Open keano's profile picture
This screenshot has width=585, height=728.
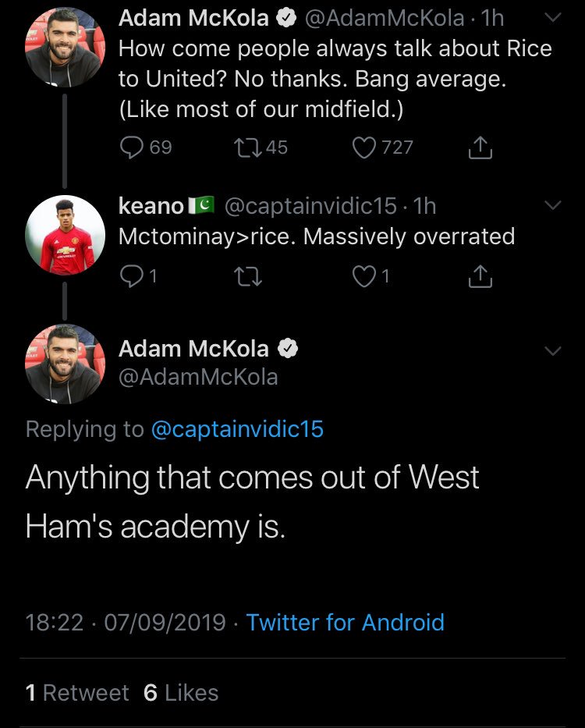[x=66, y=234]
